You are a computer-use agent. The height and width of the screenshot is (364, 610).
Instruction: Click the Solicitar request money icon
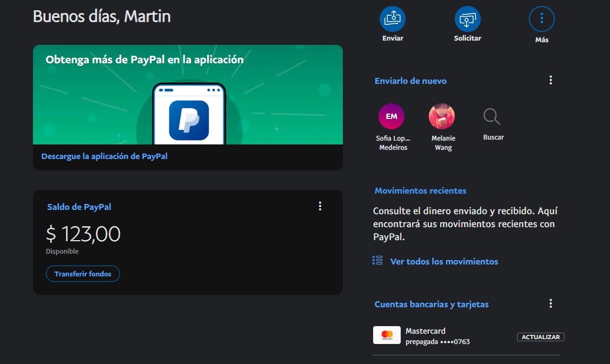(x=468, y=19)
